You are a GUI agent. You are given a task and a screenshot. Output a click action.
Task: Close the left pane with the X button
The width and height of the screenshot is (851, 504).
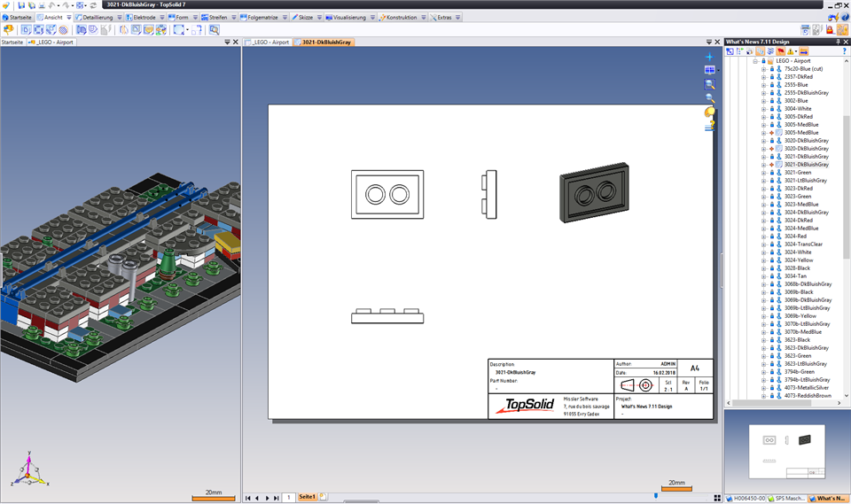236,42
